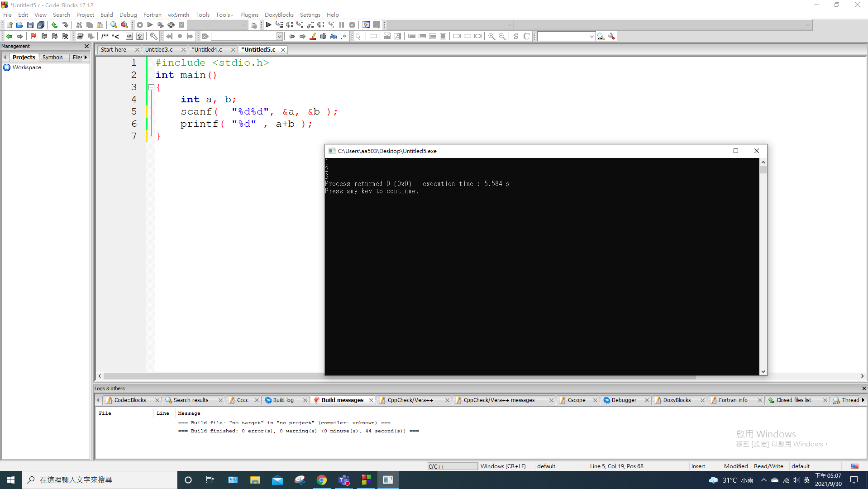
Task: Click the Find magnifier icon in toolbar
Action: 114,25
